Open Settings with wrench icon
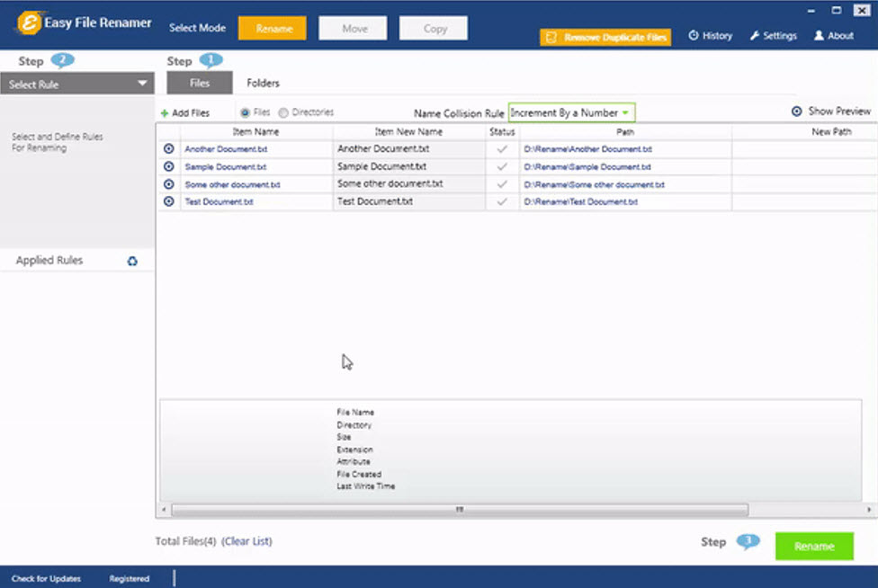Viewport: 878px width, 588px height. pyautogui.click(x=773, y=35)
